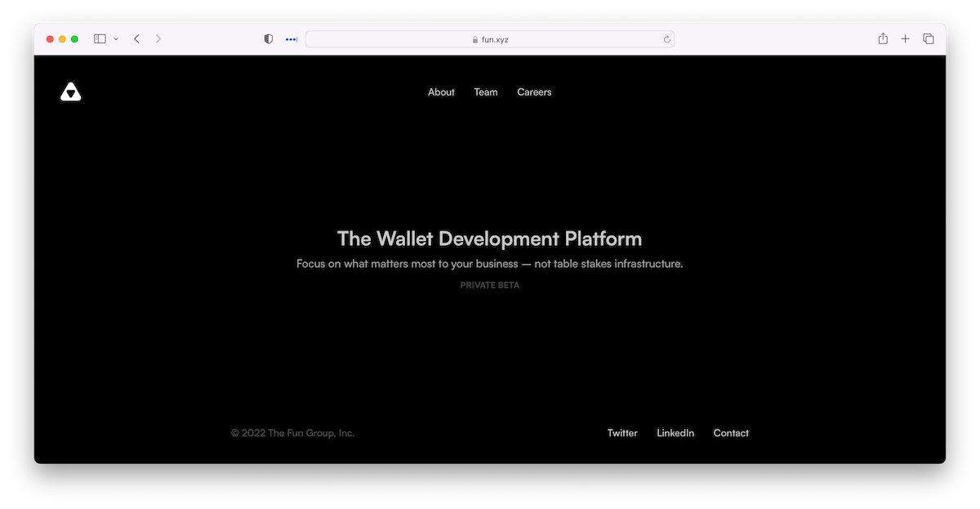The height and width of the screenshot is (509, 980).
Task: Show the Safari sidebar
Action: point(100,39)
